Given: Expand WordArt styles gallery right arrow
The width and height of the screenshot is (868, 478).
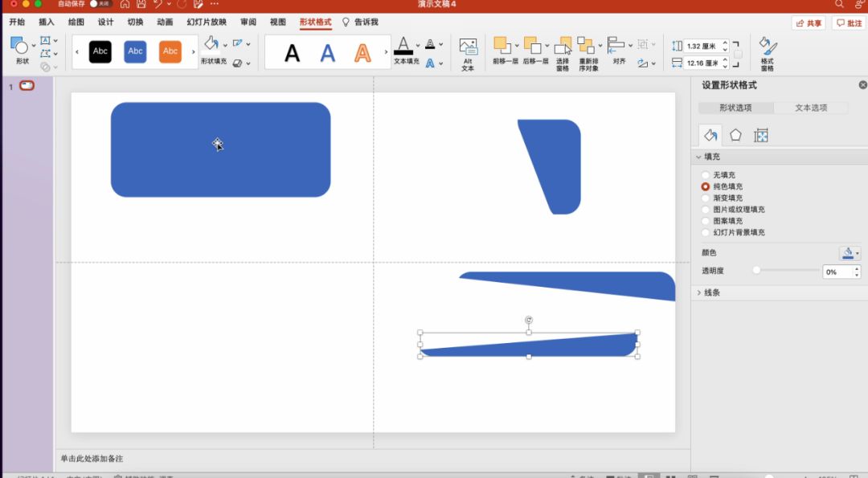Looking at the screenshot, I should click(386, 52).
